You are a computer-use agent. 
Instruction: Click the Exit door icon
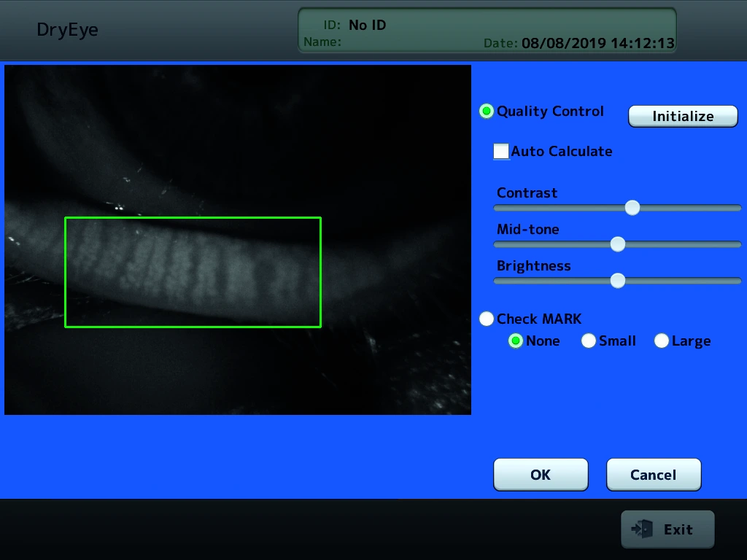(x=643, y=529)
